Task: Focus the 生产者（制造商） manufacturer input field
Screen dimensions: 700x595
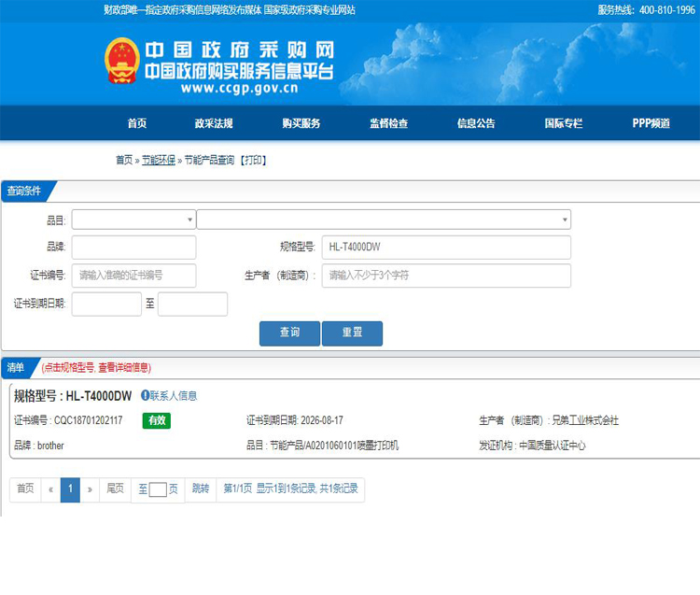Action: click(x=446, y=276)
